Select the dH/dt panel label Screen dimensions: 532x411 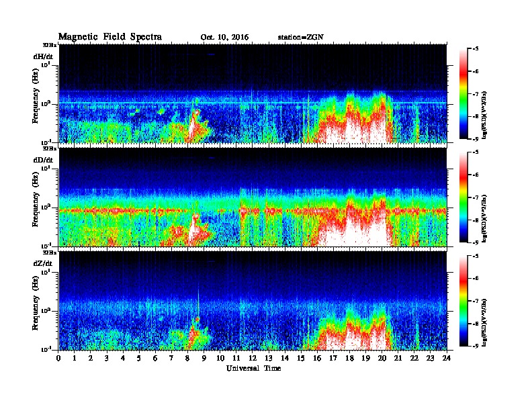pyautogui.click(x=43, y=56)
